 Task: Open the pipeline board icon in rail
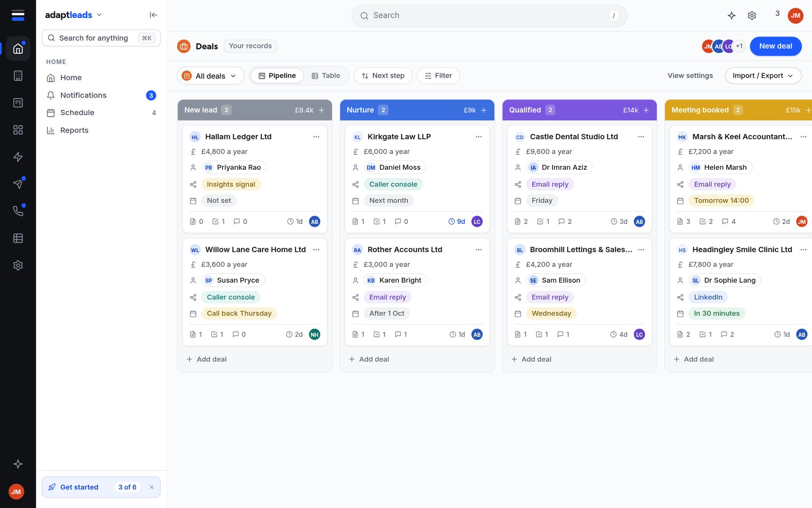pos(18,103)
